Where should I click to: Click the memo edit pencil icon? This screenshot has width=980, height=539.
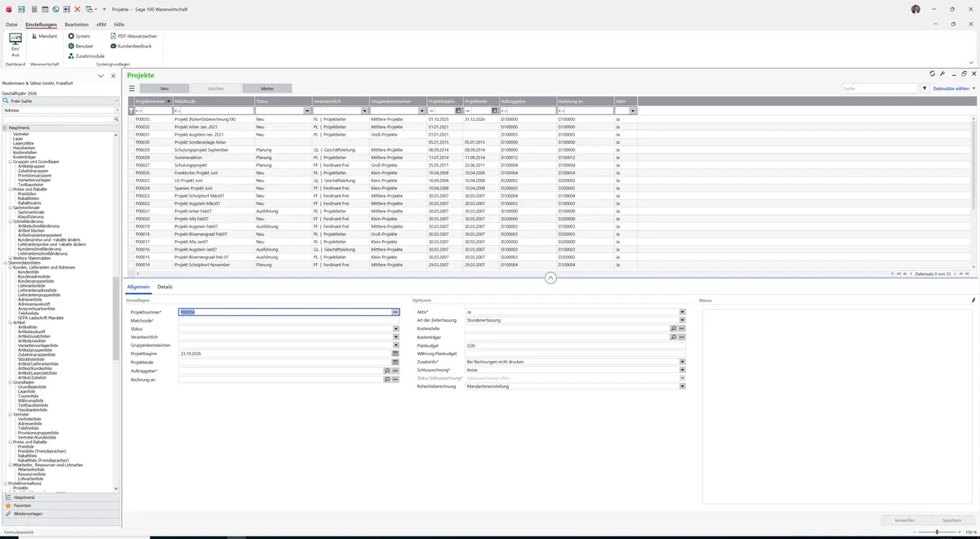click(x=973, y=301)
